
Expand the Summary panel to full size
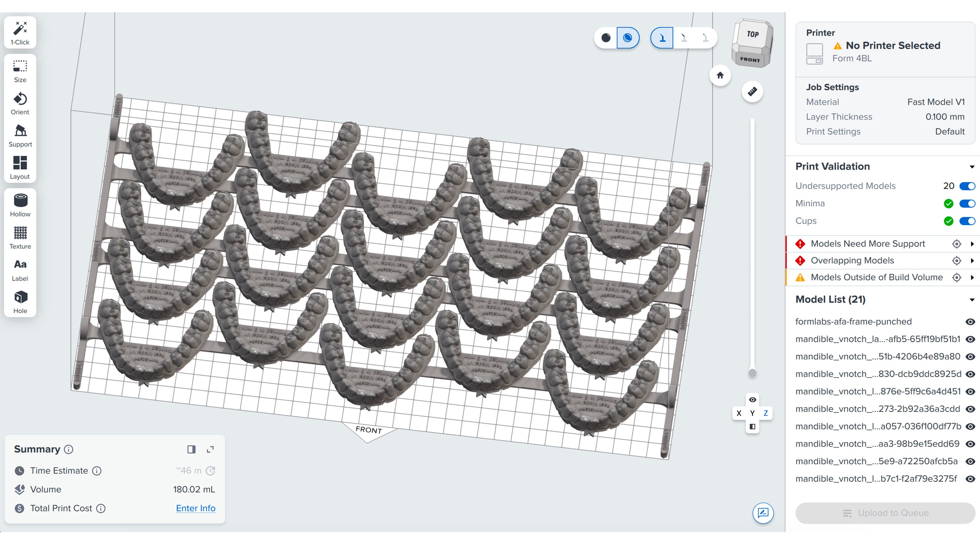(210, 449)
